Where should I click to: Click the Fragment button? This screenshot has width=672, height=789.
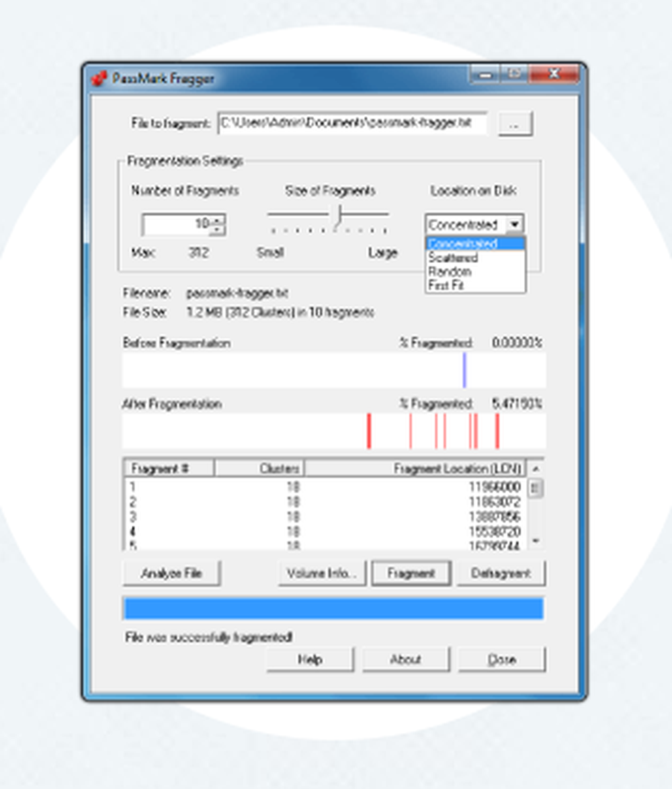[x=411, y=573]
